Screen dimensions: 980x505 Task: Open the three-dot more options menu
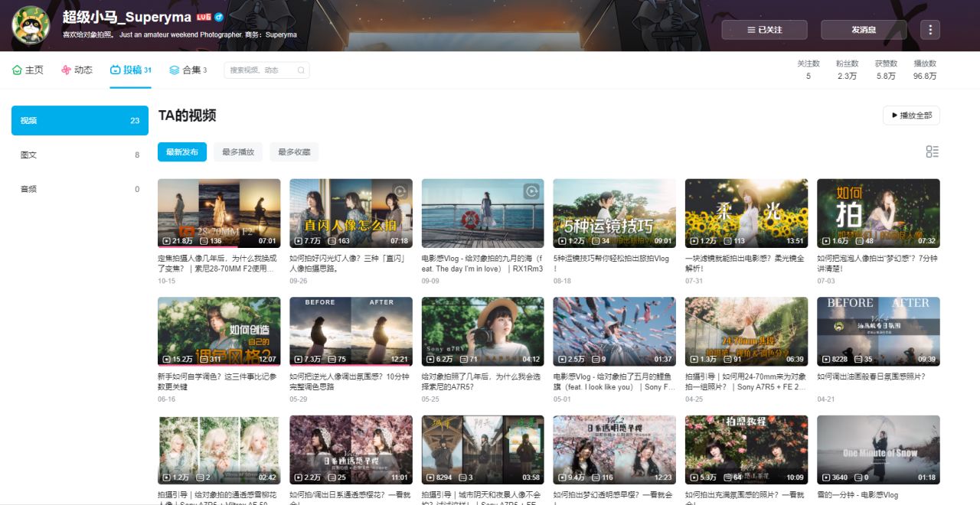click(929, 30)
